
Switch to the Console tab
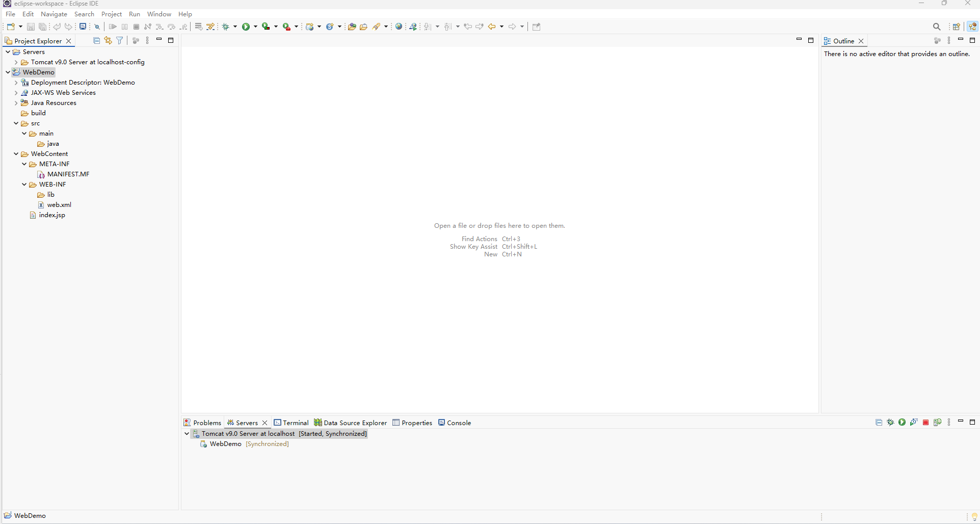pos(455,423)
